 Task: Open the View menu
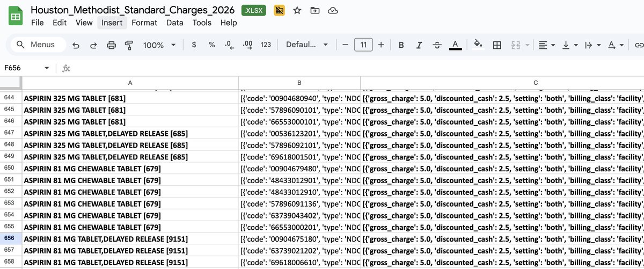[x=84, y=23]
